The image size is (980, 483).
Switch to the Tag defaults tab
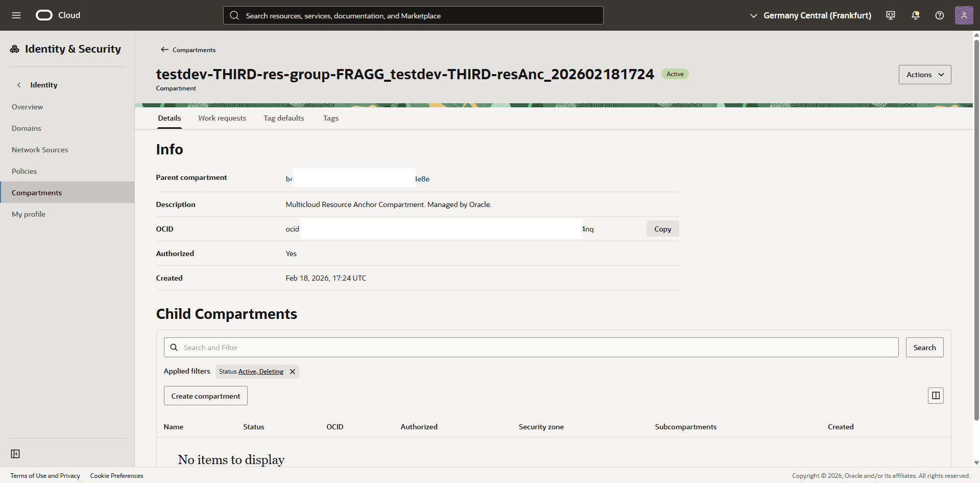coord(284,118)
